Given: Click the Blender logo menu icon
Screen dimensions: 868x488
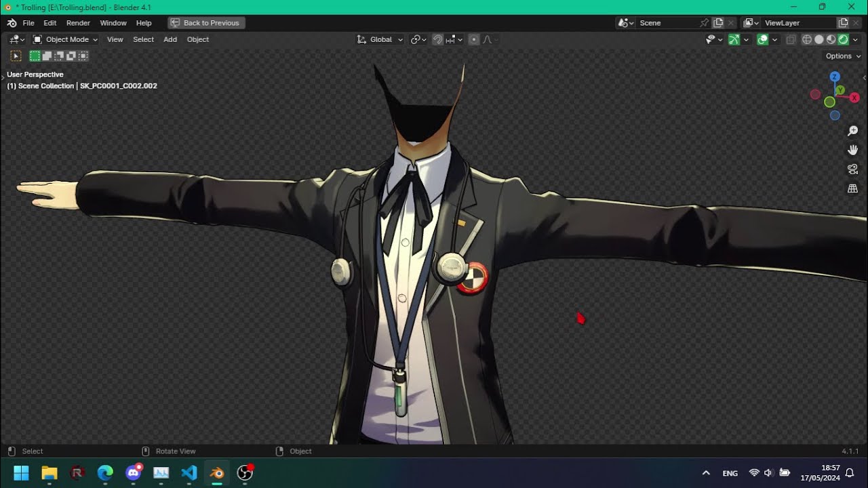Looking at the screenshot, I should (x=12, y=23).
